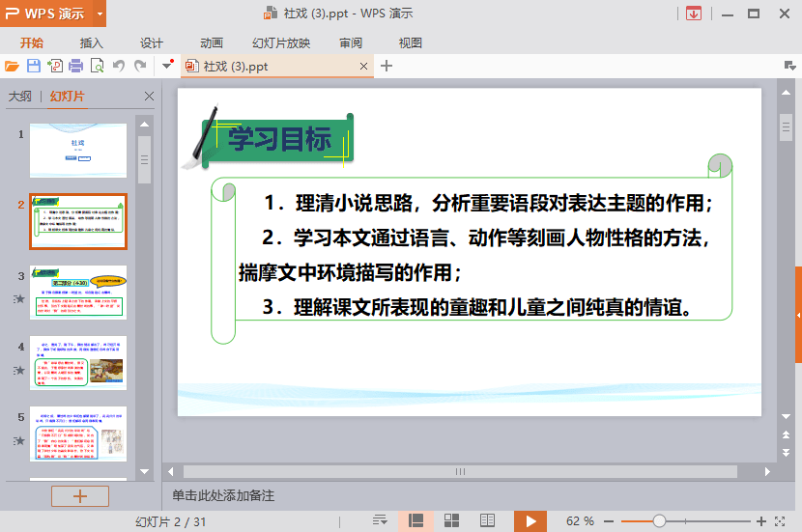Go to next slide double-arrow button
802x532 pixels.
(787, 453)
